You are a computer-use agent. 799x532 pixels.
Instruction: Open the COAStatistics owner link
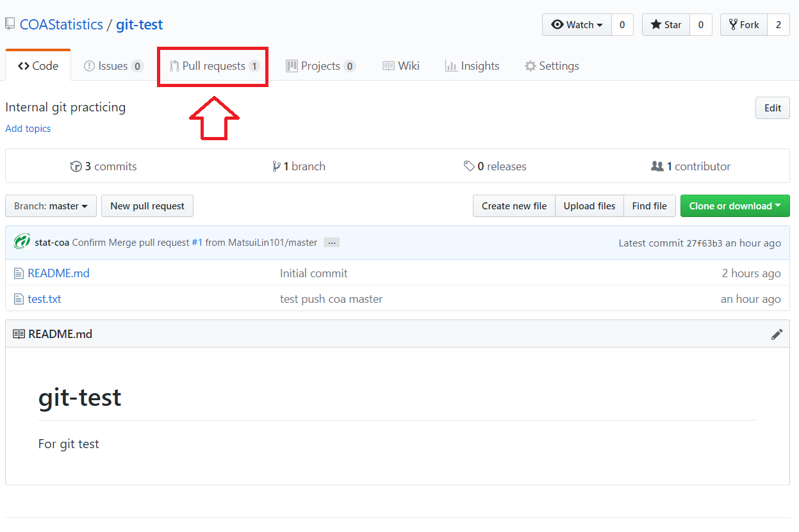click(62, 24)
